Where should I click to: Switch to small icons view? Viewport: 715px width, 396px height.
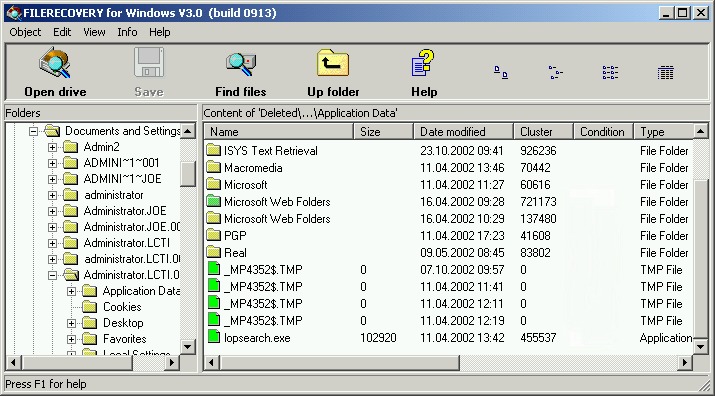tap(555, 73)
